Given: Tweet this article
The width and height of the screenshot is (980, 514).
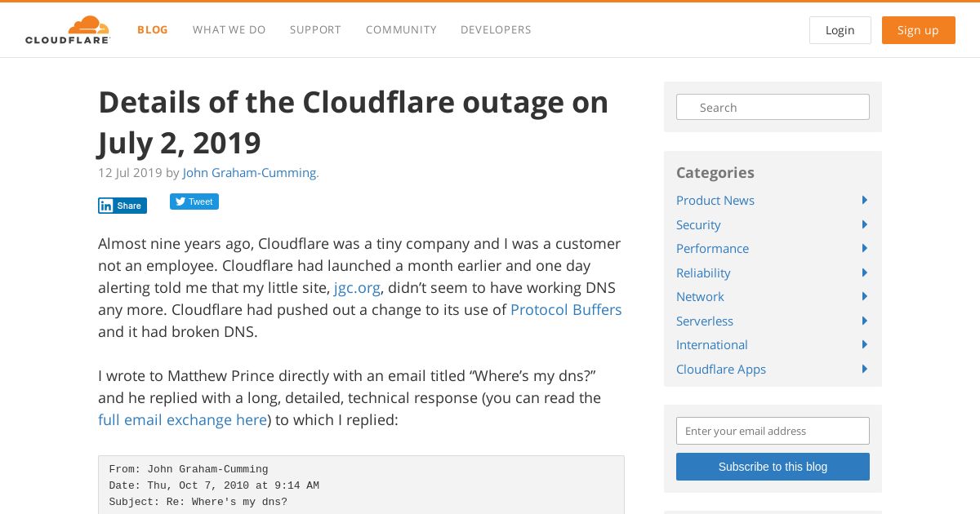Looking at the screenshot, I should (x=194, y=202).
